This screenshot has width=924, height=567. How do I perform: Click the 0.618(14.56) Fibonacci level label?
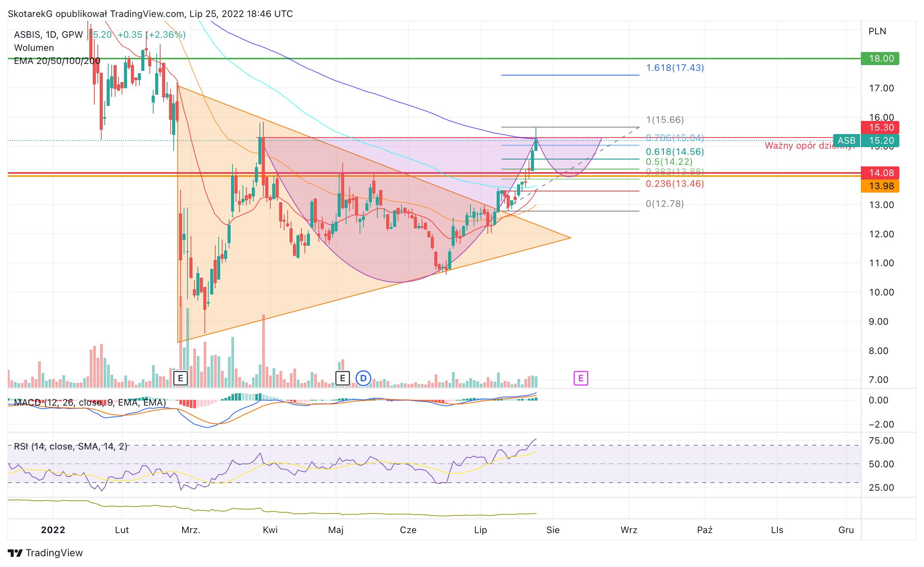tap(675, 152)
